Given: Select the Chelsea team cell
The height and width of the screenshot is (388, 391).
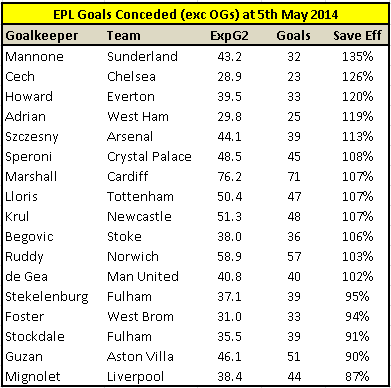Looking at the screenshot, I should (131, 77).
